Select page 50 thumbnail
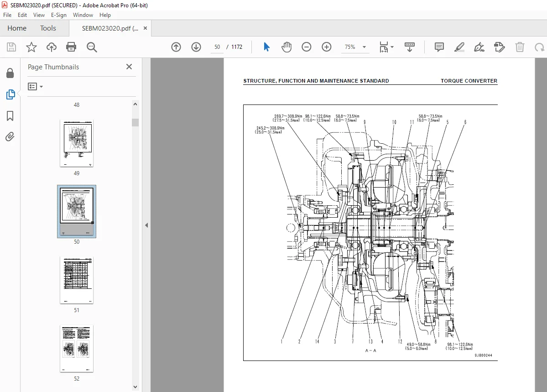The height and width of the screenshot is (392, 547). coord(76,212)
